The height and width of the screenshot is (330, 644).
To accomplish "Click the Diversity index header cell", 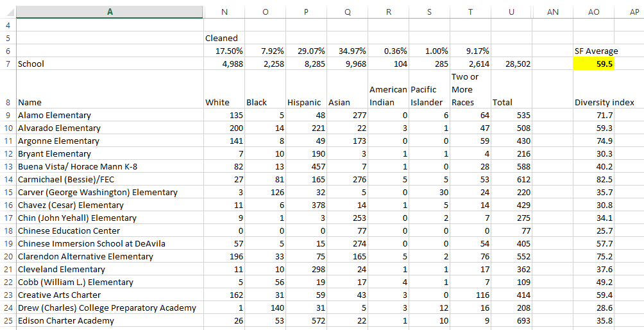I will tap(604, 102).
